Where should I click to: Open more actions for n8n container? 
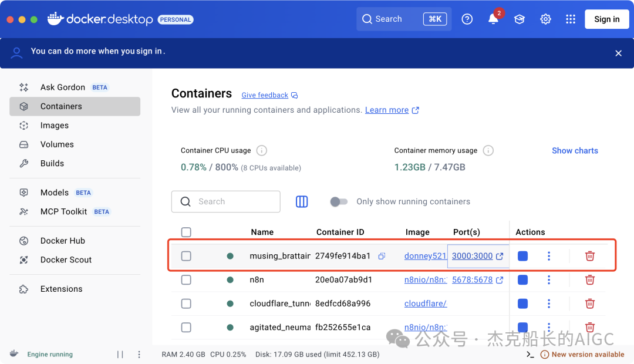pyautogui.click(x=549, y=280)
